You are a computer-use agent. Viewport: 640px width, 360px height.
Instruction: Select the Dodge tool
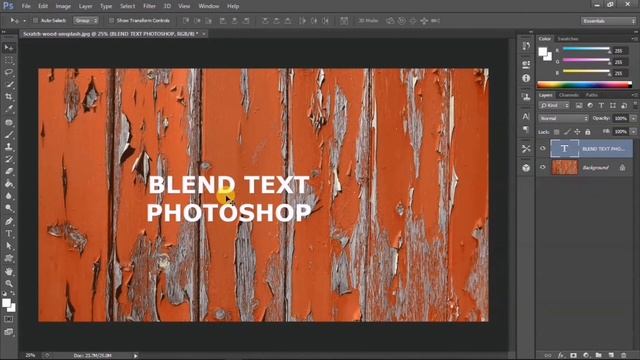[9, 208]
